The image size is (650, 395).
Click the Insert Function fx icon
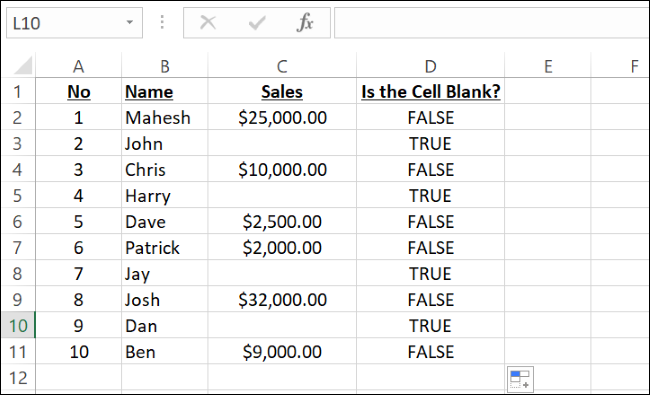(305, 22)
